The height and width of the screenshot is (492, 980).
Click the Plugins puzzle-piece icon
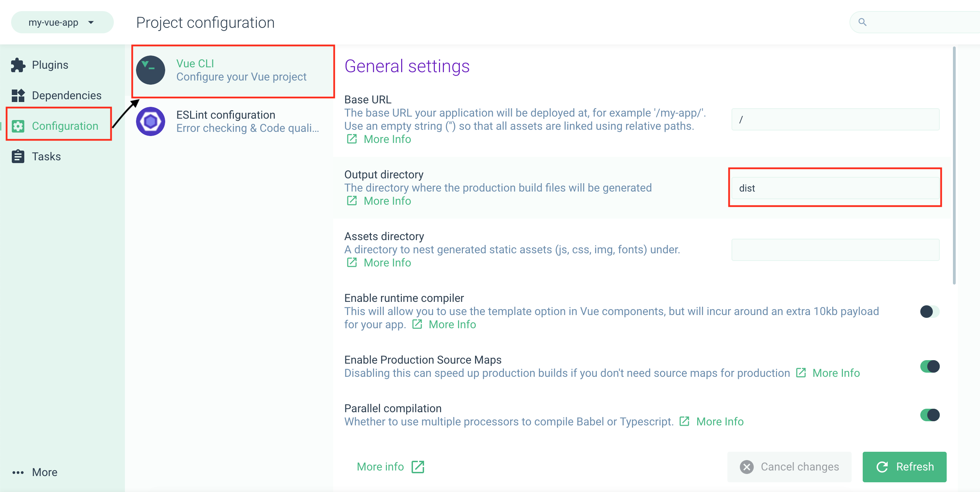point(18,65)
